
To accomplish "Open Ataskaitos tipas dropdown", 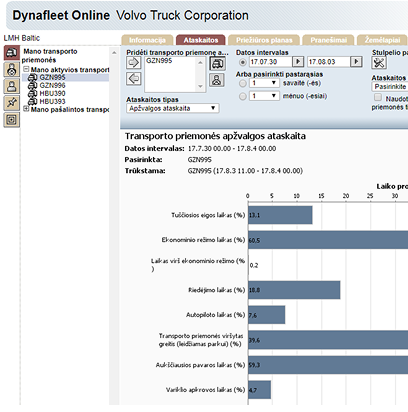I will (x=173, y=108).
